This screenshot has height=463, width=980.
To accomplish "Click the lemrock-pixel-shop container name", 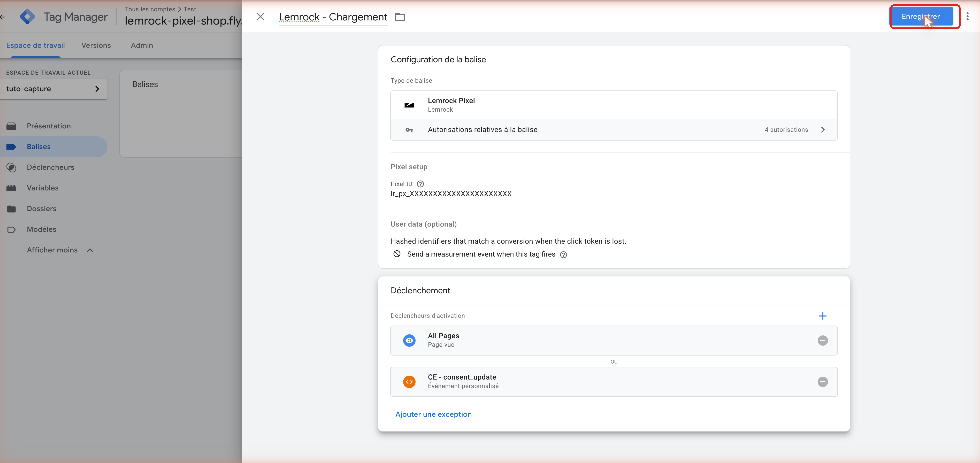I will pyautogui.click(x=183, y=21).
